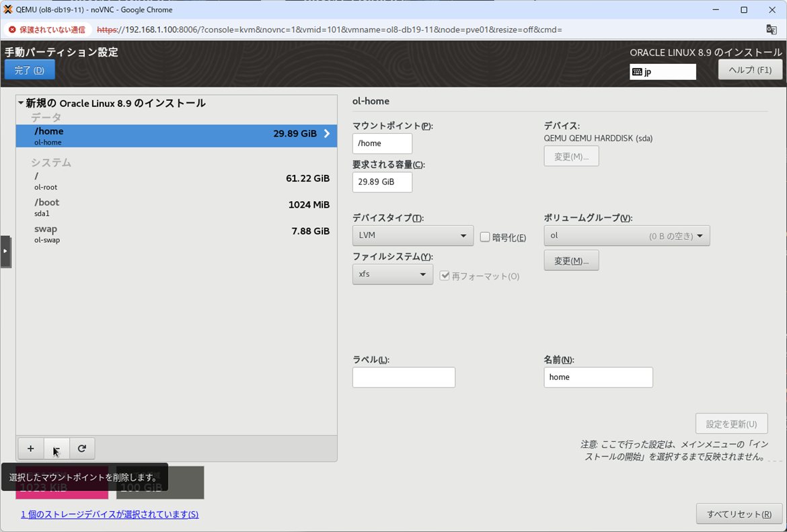Image resolution: width=787 pixels, height=532 pixels.
Task: Click the 61.22 GiB size of root
Action: point(307,178)
